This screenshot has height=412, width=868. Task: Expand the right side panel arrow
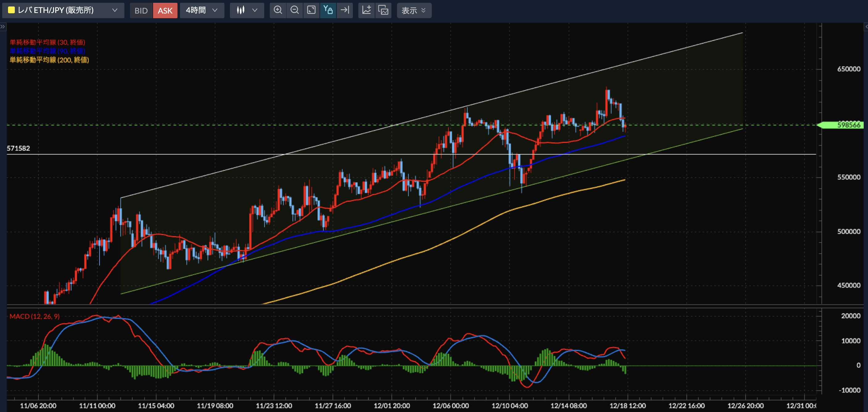coord(866,27)
